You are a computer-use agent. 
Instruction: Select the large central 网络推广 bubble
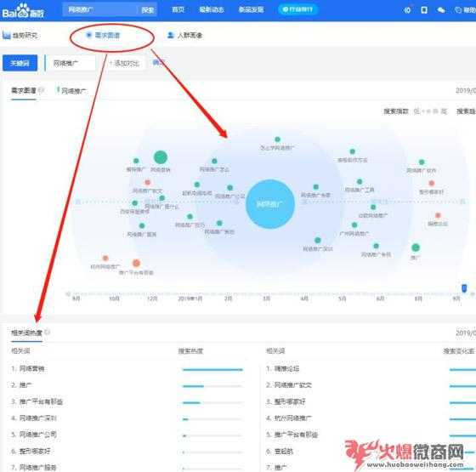coord(270,204)
